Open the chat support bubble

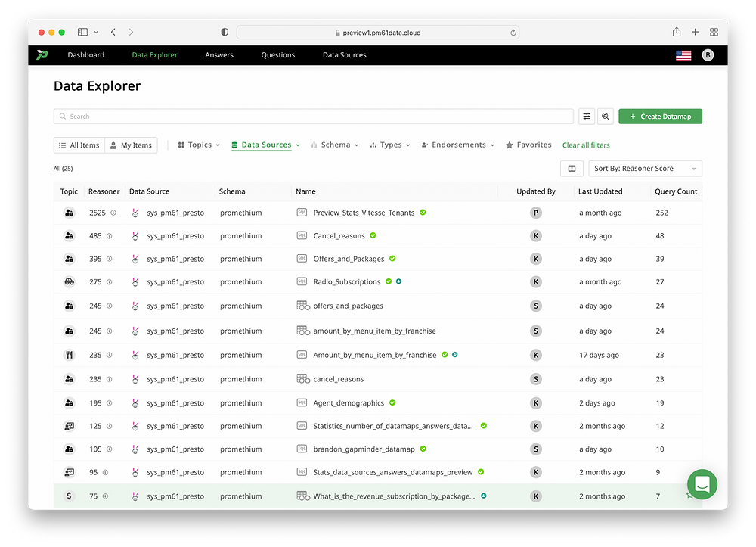click(x=702, y=484)
